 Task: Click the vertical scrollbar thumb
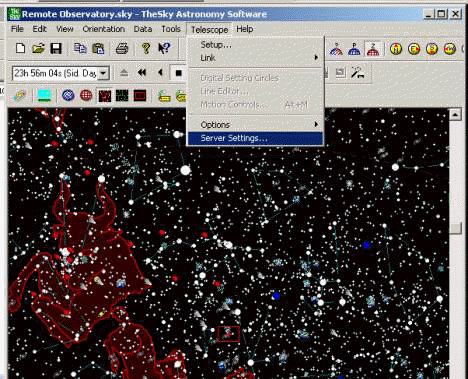coord(455,228)
